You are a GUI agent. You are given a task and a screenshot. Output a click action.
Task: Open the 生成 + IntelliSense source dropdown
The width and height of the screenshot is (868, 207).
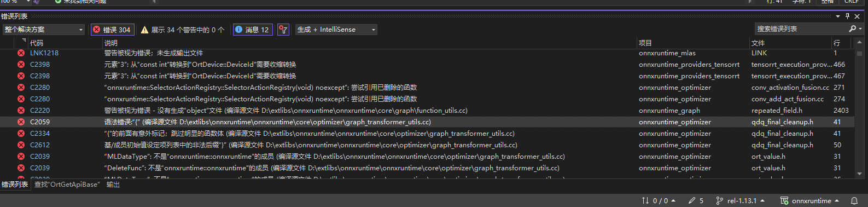tap(336, 30)
